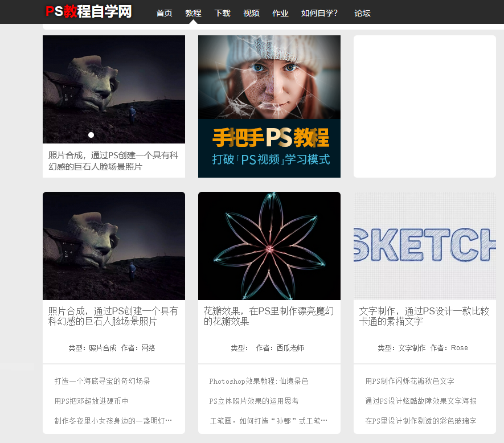This screenshot has width=504, height=443.
Task: Visit the 作业 section
Action: coord(280,13)
